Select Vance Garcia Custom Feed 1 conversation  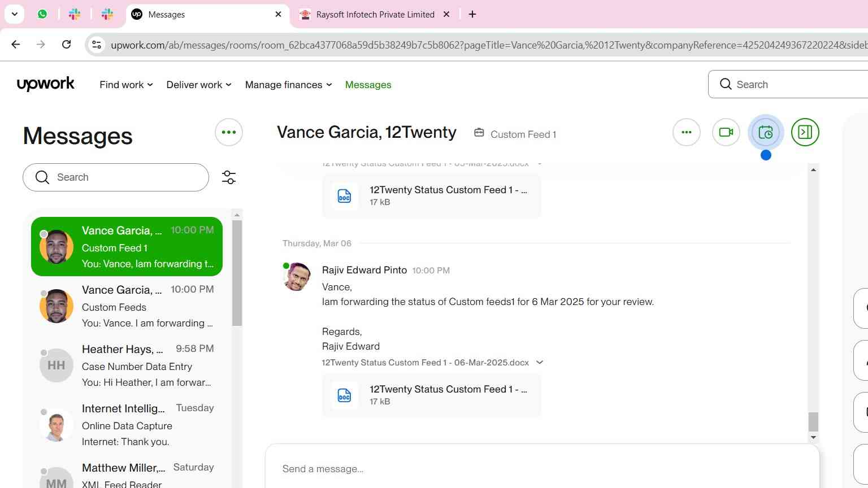pos(127,247)
